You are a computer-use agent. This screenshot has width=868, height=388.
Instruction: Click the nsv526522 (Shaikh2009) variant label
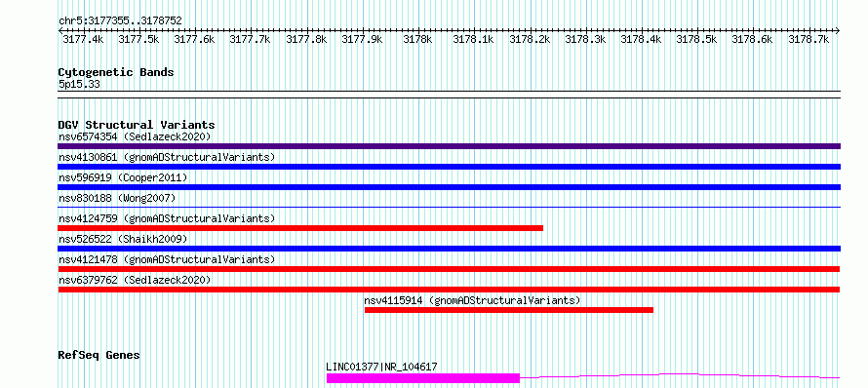(123, 239)
